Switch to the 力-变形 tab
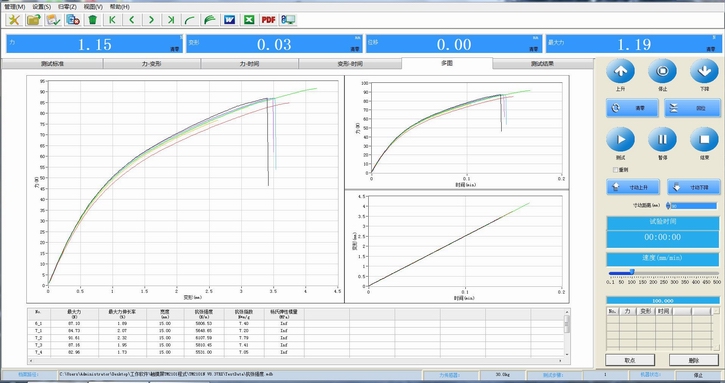This screenshot has width=725, height=383. [152, 64]
